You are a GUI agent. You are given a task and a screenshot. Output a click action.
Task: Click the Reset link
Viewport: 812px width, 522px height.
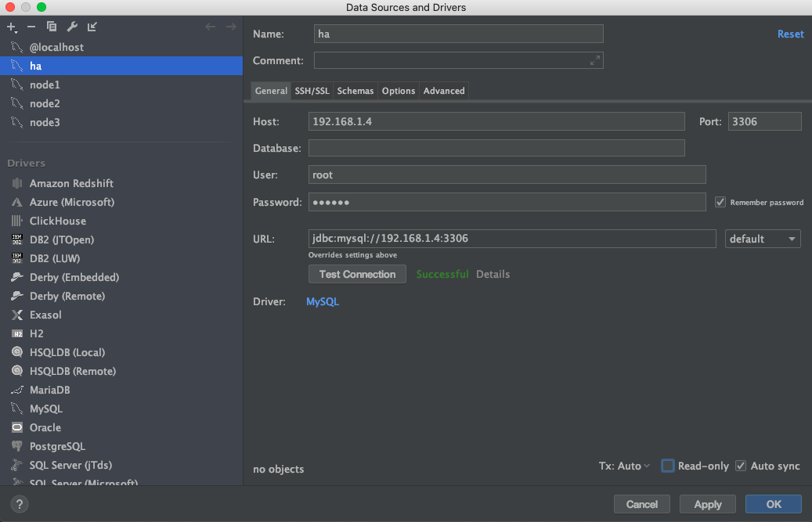pos(790,34)
